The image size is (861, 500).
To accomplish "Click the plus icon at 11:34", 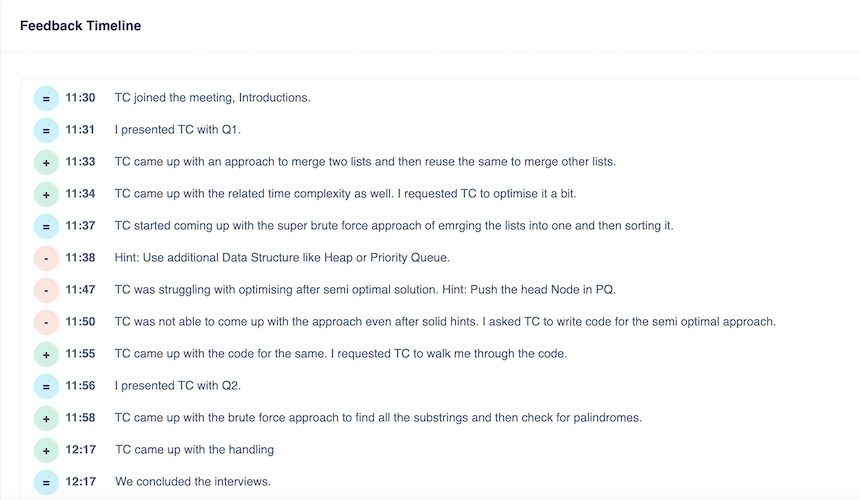I will pos(46,194).
